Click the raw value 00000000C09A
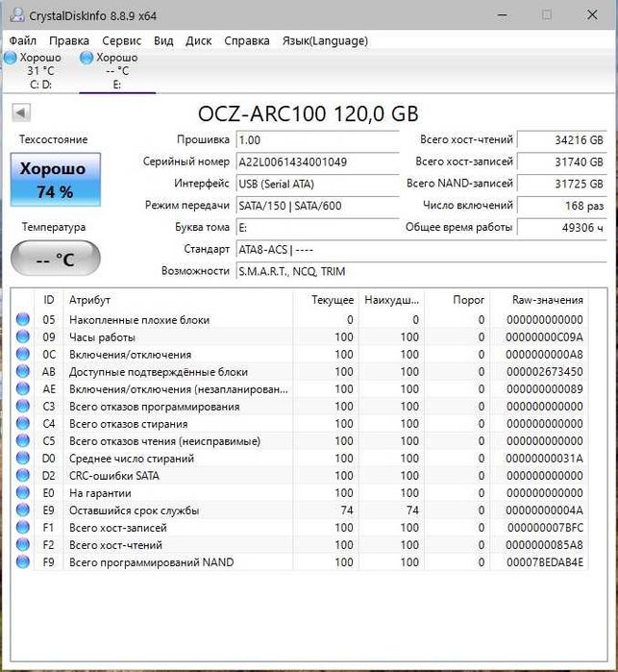The width and height of the screenshot is (618, 672). point(544,336)
